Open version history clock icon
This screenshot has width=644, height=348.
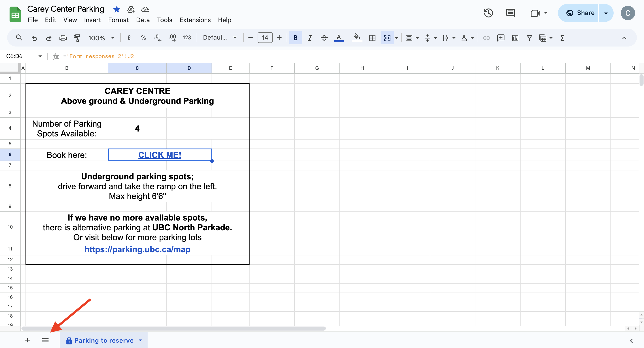point(488,13)
